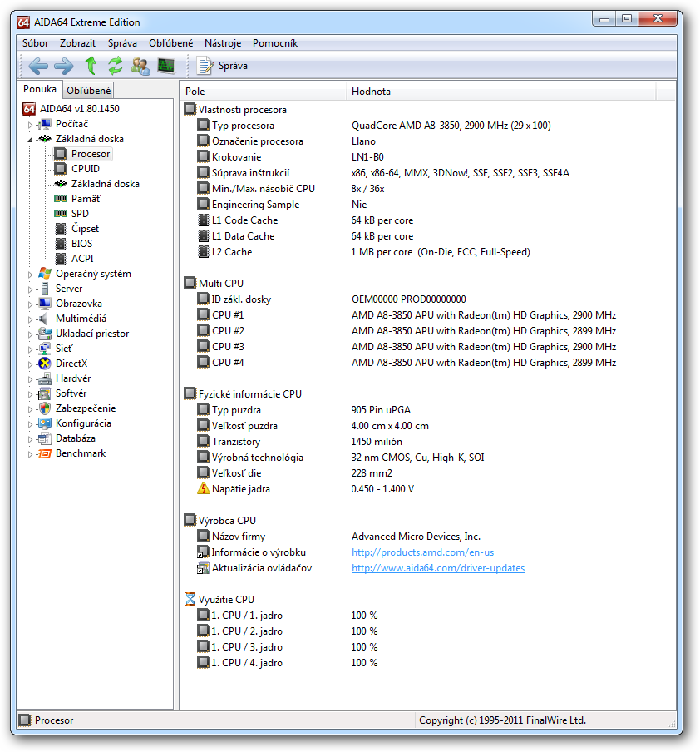Go forward with the blue right arrow
Viewport: 700px width, 752px height.
[x=64, y=66]
